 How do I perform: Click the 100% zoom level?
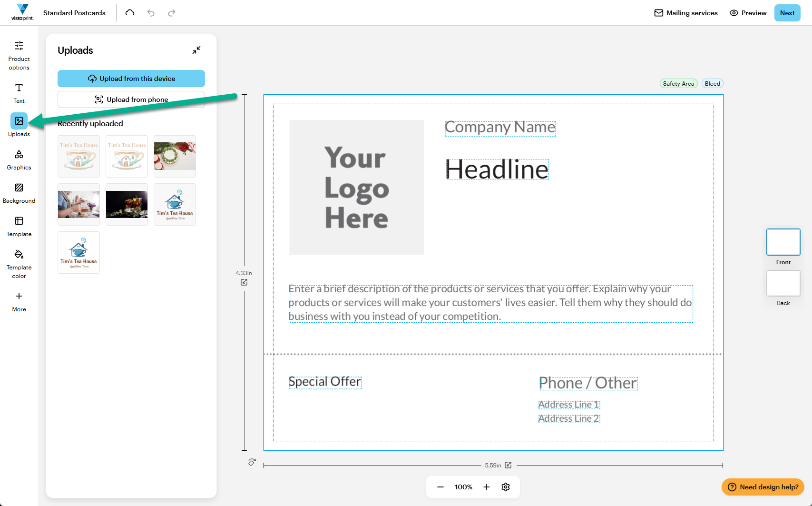click(463, 487)
